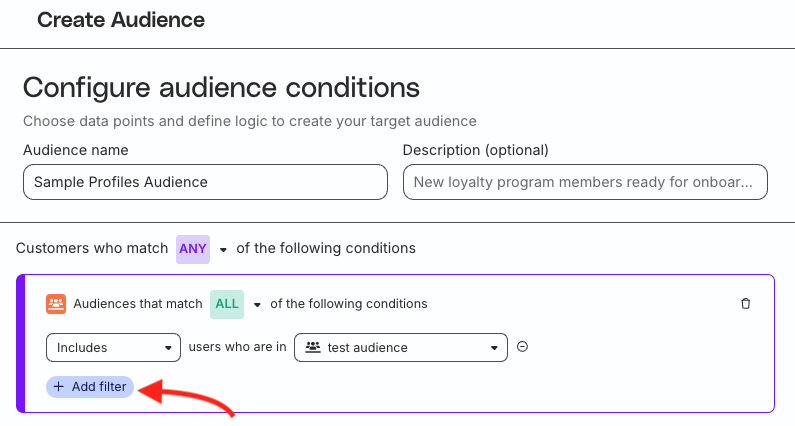Delete the condition group with trash icon
The image size is (795, 426).
tap(745, 304)
